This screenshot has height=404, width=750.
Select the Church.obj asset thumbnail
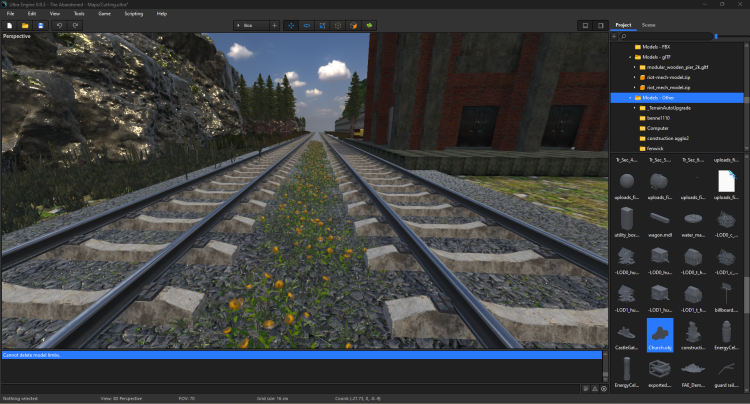(660, 335)
